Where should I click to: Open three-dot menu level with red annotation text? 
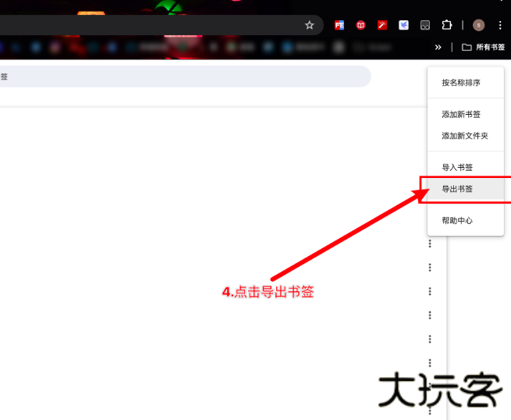430,291
